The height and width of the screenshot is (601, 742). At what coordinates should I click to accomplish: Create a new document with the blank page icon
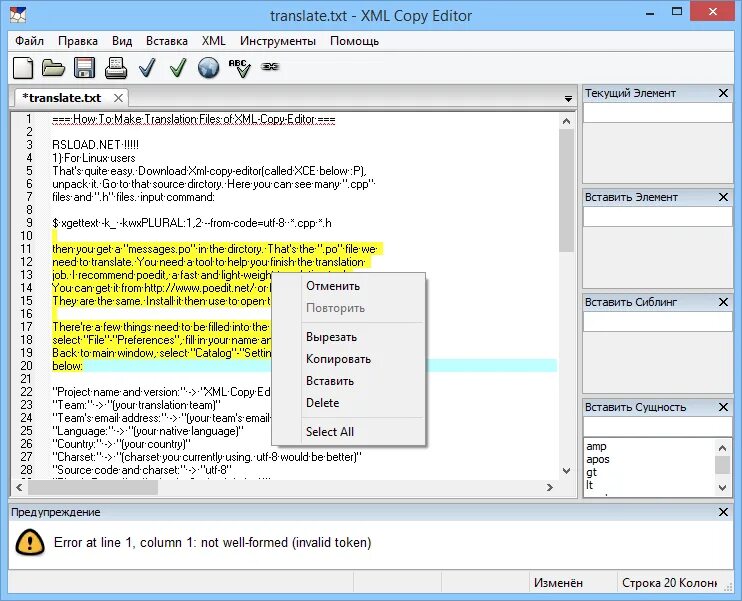pyautogui.click(x=23, y=68)
